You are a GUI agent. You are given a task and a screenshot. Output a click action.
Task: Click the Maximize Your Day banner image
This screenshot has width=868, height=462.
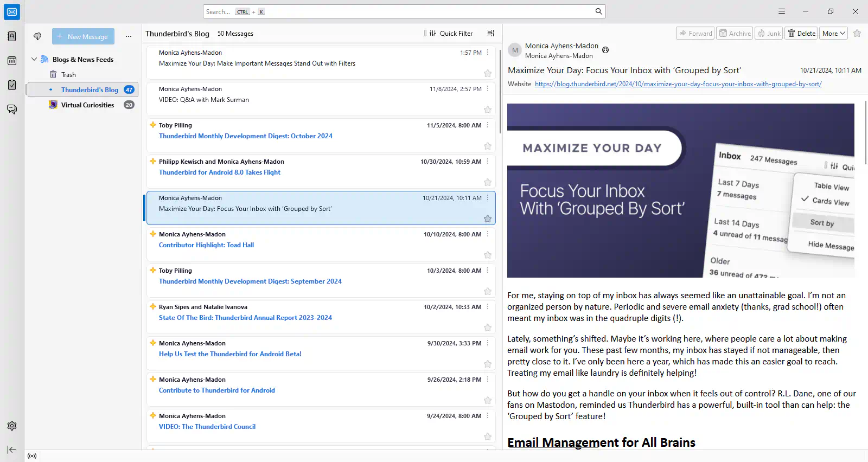tap(681, 190)
